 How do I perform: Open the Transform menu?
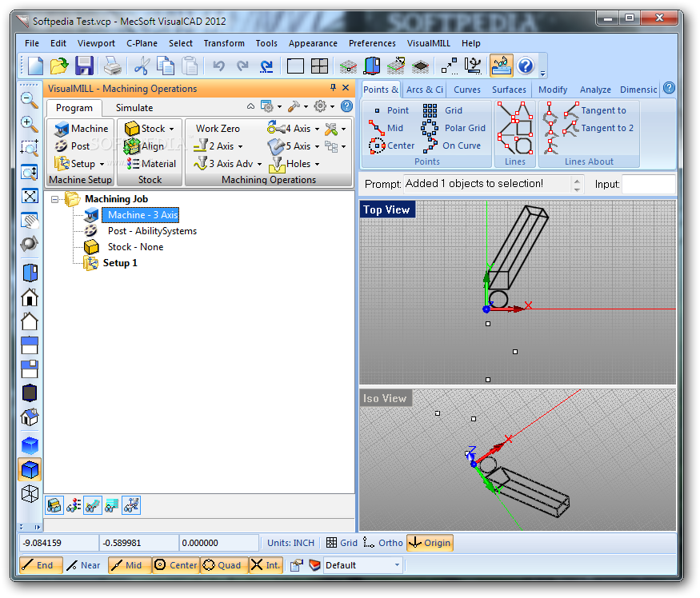[224, 43]
